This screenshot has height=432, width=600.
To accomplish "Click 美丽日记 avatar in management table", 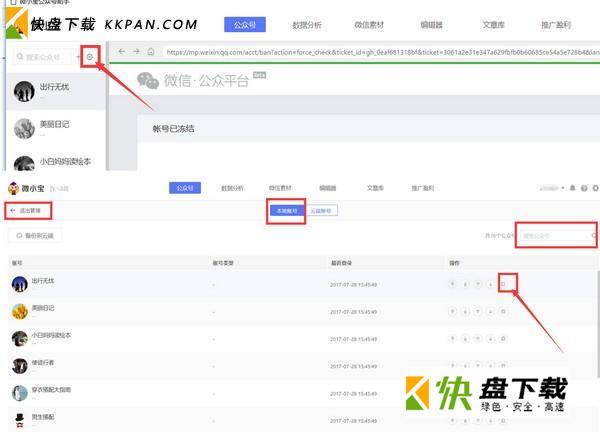I will (x=20, y=311).
